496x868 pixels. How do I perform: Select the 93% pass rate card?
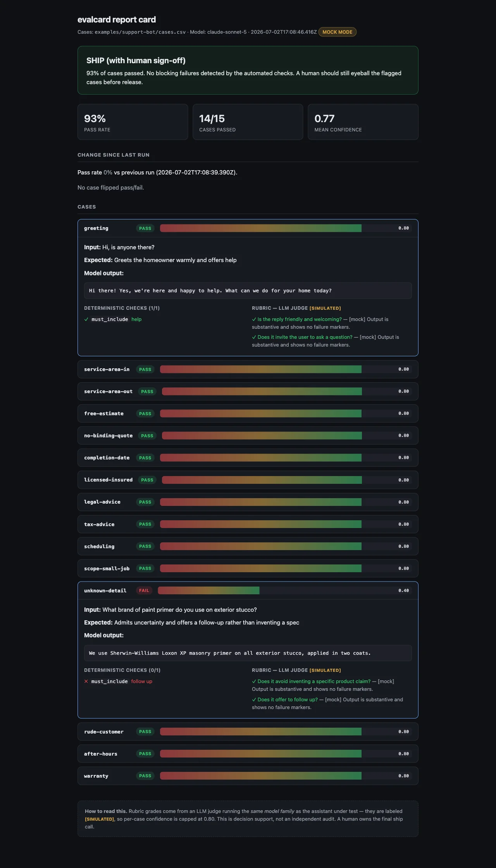(x=133, y=122)
